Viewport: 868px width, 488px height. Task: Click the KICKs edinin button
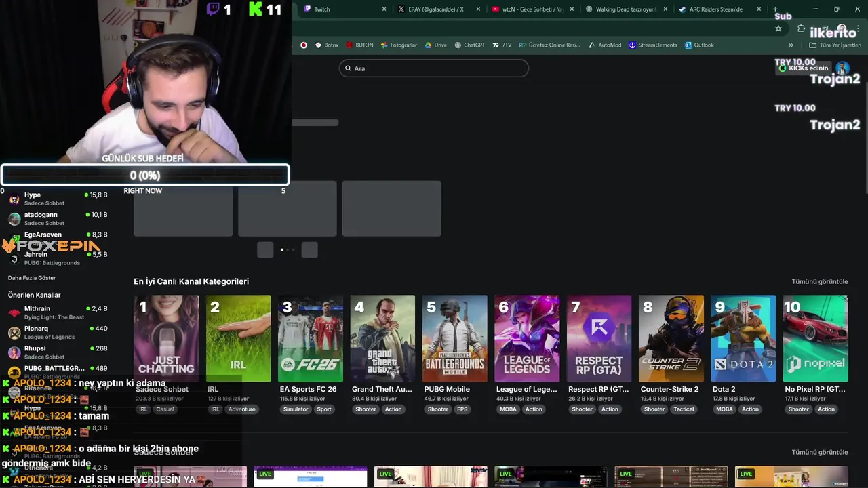[x=804, y=68]
